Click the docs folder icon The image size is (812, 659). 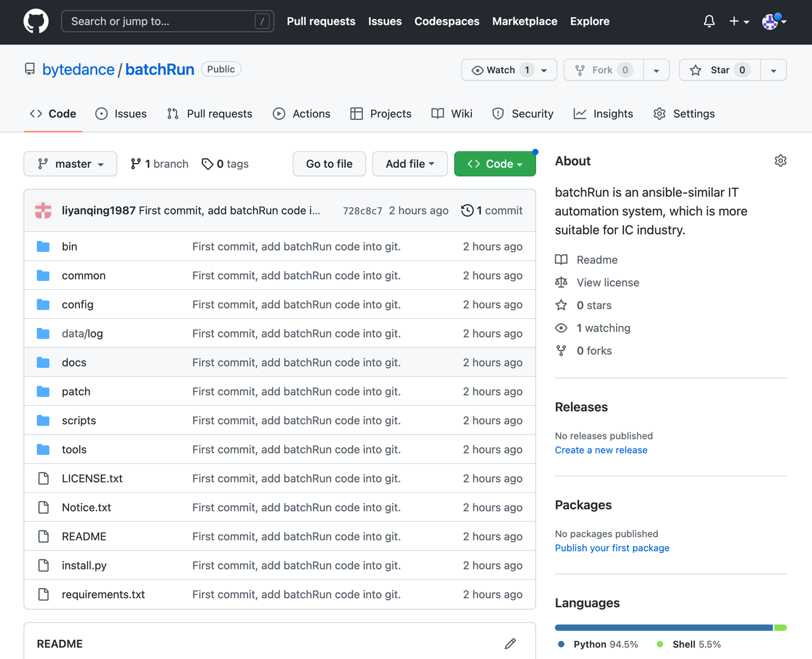pos(43,363)
